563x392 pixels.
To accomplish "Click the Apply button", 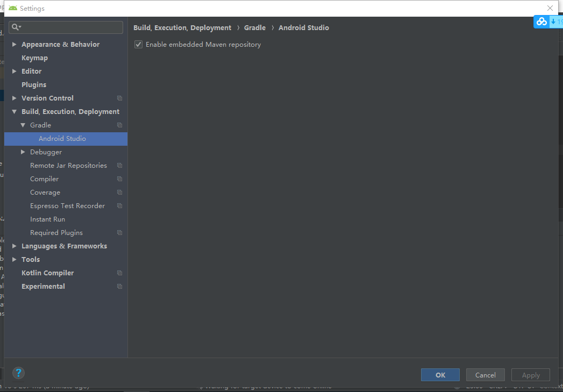I will point(531,375).
